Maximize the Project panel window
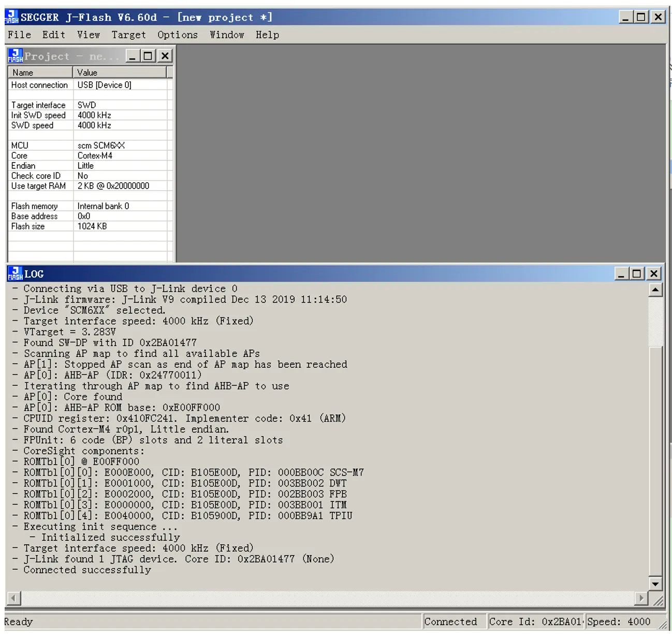The height and width of the screenshot is (635, 672). tap(148, 56)
